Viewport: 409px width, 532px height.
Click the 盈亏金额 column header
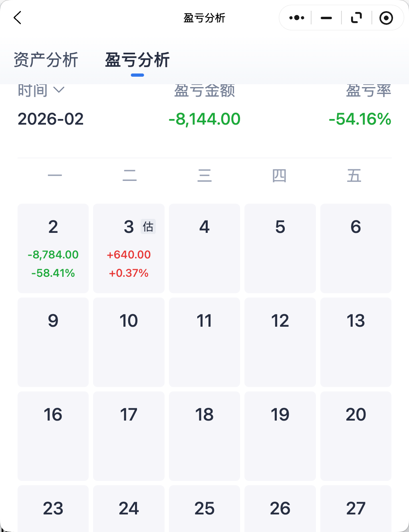click(x=204, y=91)
